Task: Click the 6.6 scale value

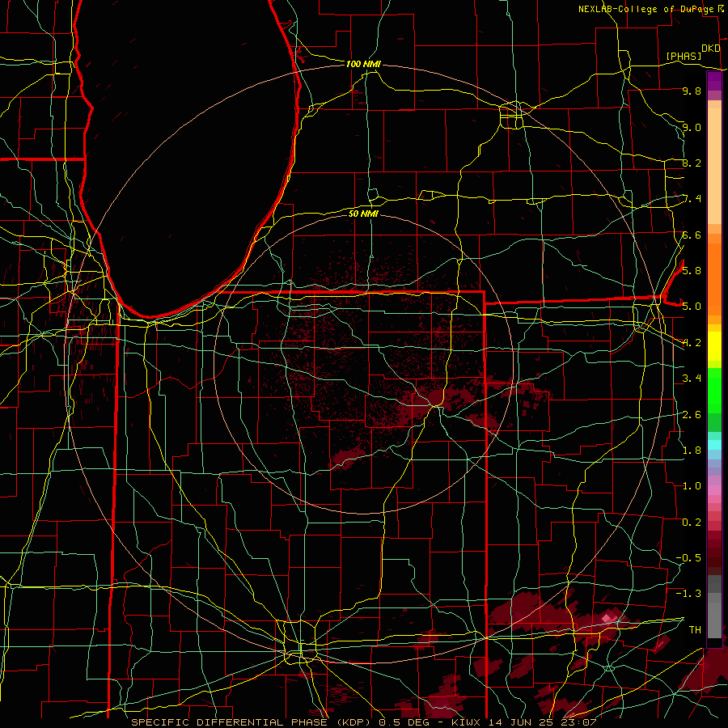Action: [x=692, y=235]
